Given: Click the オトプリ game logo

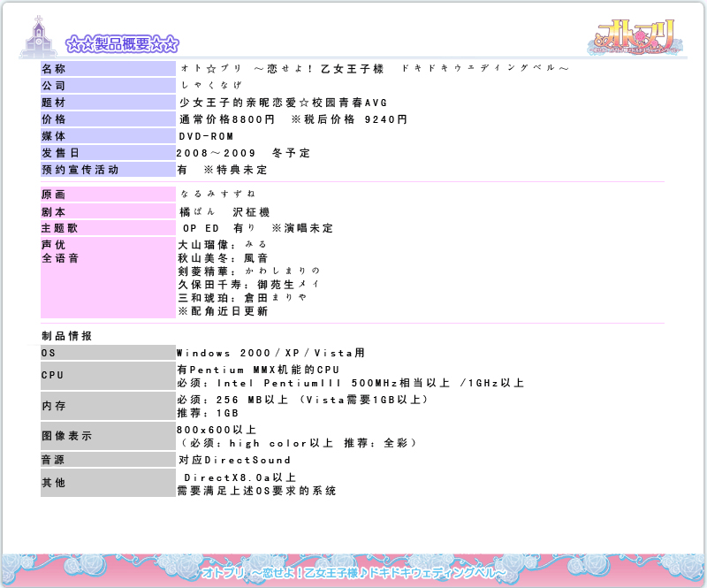Looking at the screenshot, I should 635,38.
